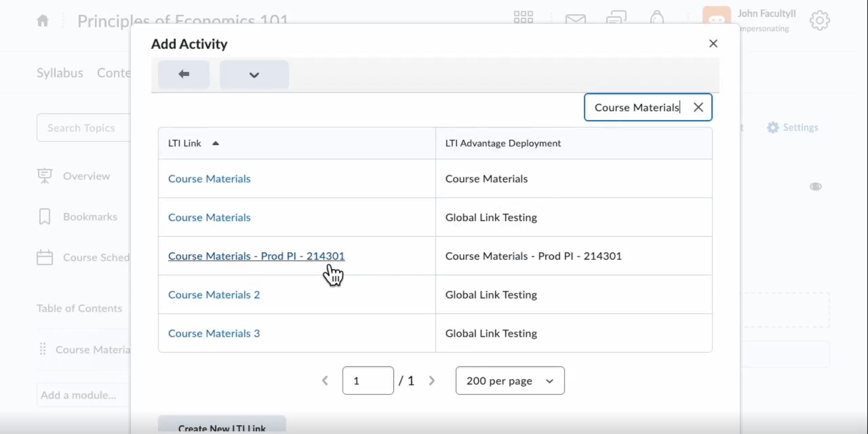Open the update alerts bell icon
Screen dimensions: 868x434
click(657, 17)
